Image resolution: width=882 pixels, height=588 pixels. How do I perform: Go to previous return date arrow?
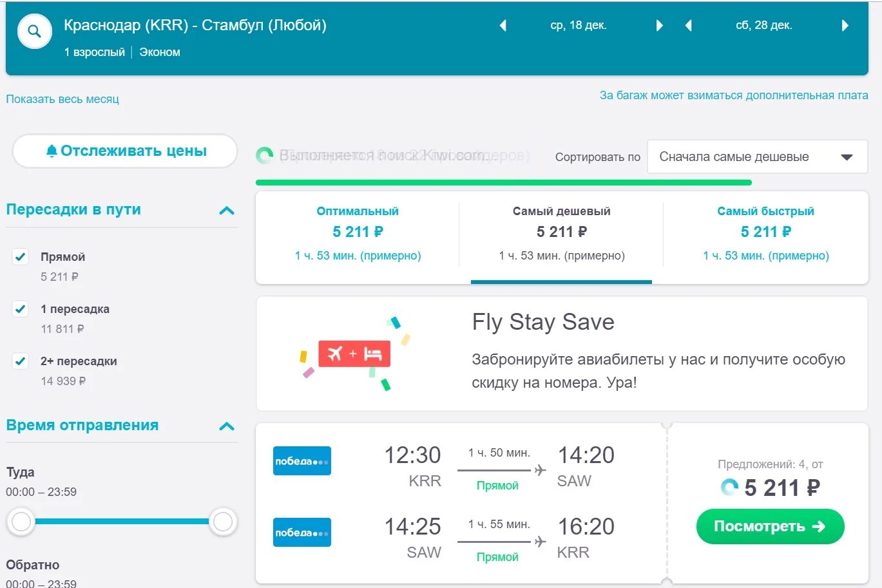[689, 26]
